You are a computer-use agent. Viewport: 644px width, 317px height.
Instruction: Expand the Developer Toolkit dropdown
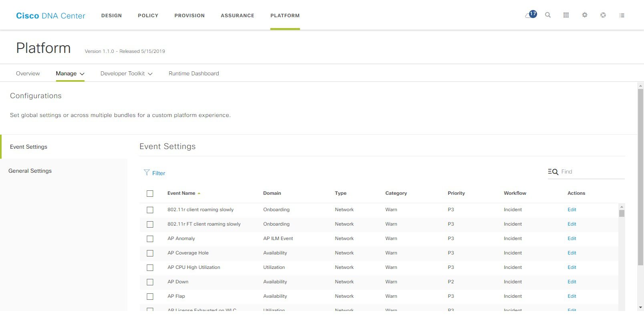point(127,74)
